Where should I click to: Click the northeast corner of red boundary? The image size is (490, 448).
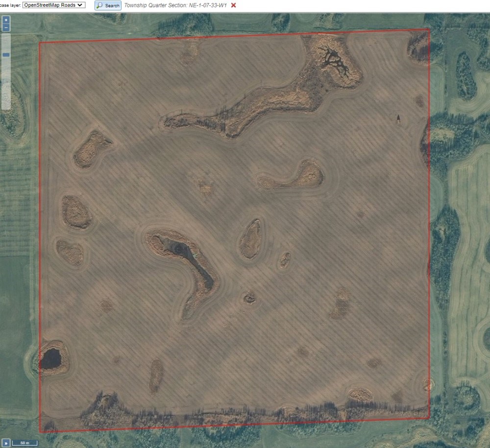pos(429,29)
